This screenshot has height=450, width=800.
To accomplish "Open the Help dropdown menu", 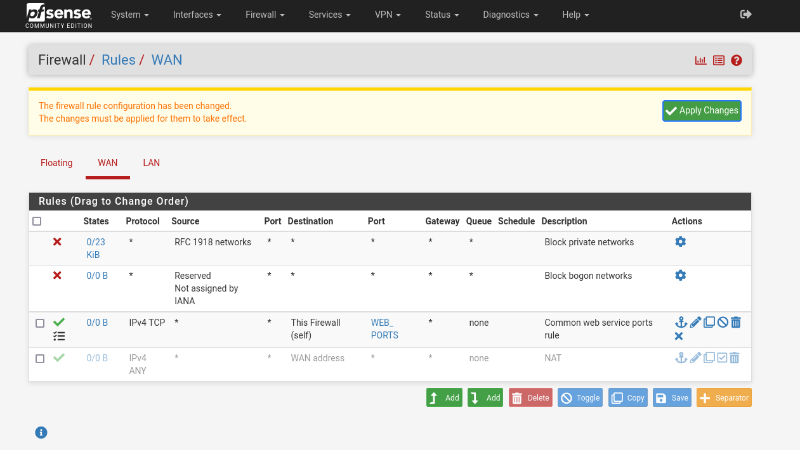I will pos(575,15).
